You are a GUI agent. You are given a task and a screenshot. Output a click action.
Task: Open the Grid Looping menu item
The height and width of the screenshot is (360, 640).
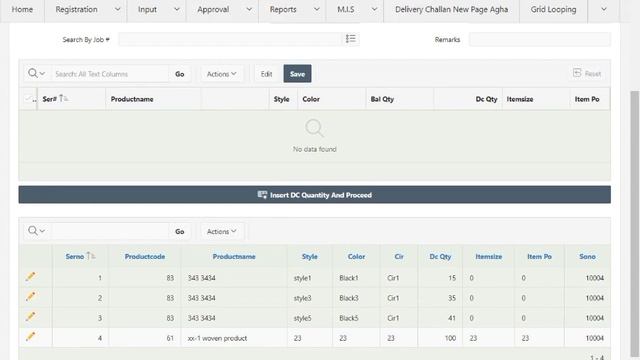coord(553,9)
